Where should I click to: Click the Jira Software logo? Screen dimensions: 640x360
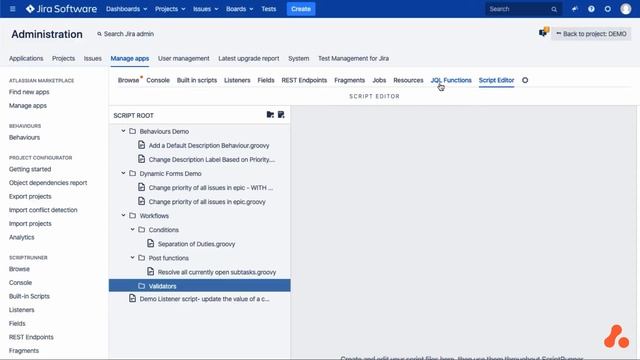tap(61, 9)
